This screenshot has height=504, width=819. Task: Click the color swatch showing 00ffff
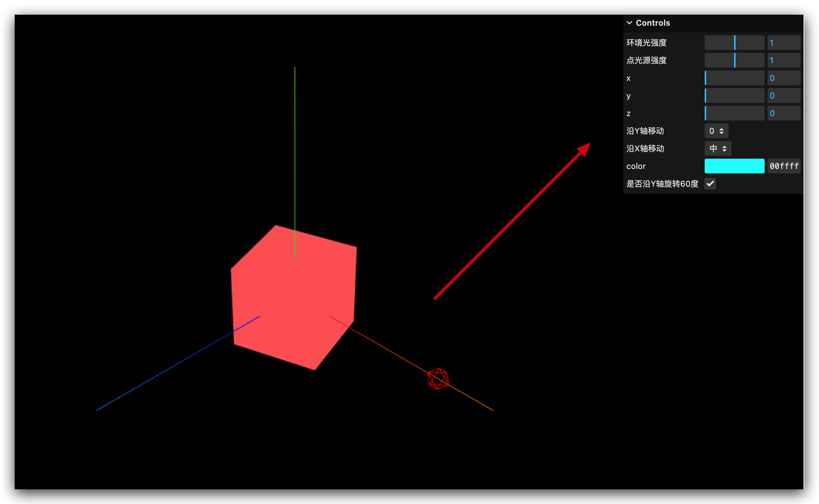click(734, 166)
